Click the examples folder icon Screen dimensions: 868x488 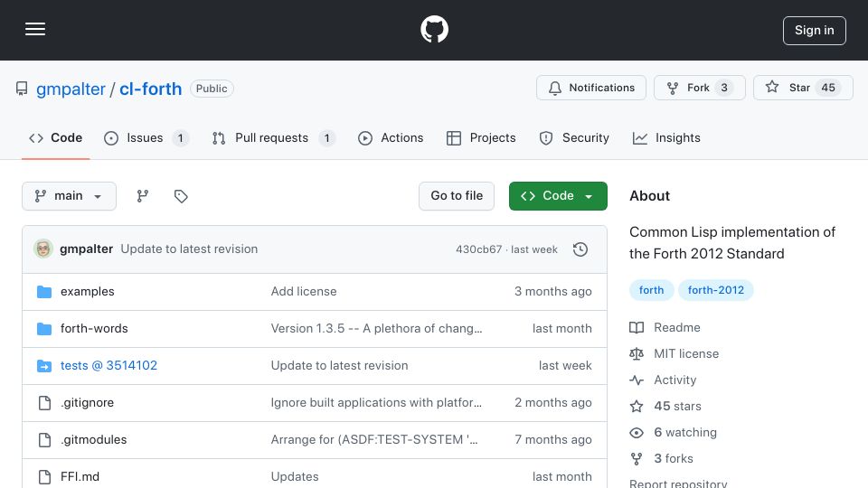click(x=44, y=292)
